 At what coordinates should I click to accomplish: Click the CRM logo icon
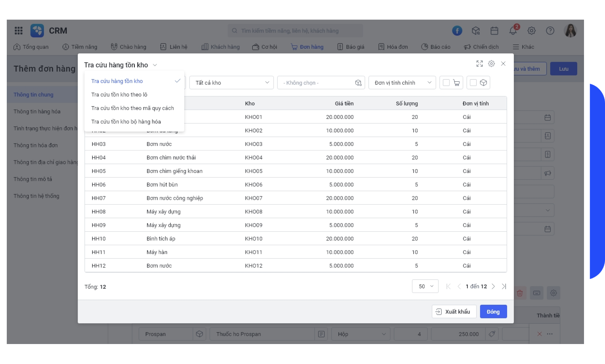coord(37,30)
